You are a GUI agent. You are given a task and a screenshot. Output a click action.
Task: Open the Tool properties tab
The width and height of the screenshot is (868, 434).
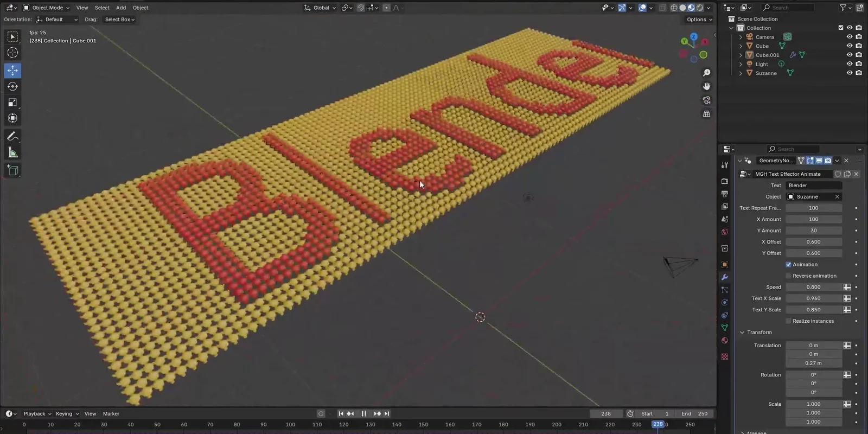click(x=725, y=164)
